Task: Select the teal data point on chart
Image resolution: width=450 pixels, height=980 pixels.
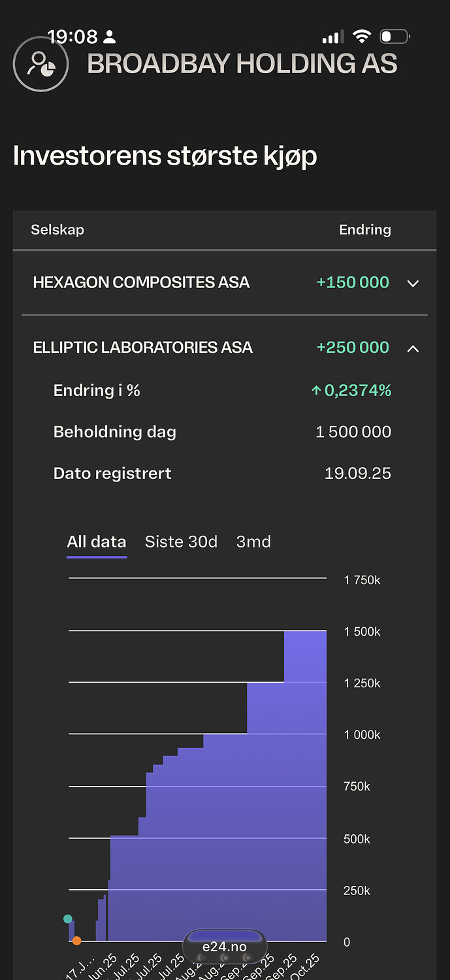Action: click(x=68, y=919)
